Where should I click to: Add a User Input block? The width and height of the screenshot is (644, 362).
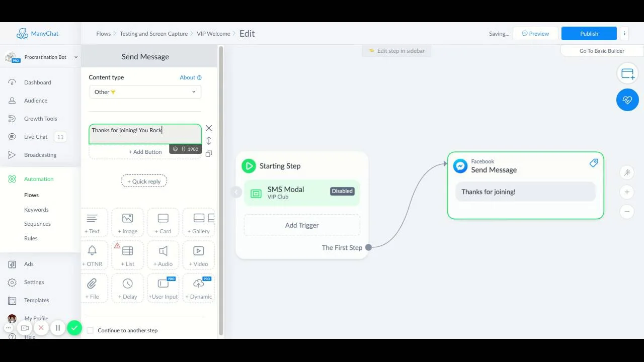(163, 288)
